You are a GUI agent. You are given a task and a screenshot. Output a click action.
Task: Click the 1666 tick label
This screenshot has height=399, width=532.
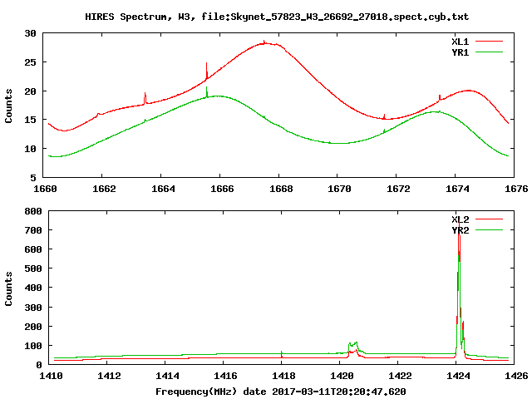coord(222,189)
